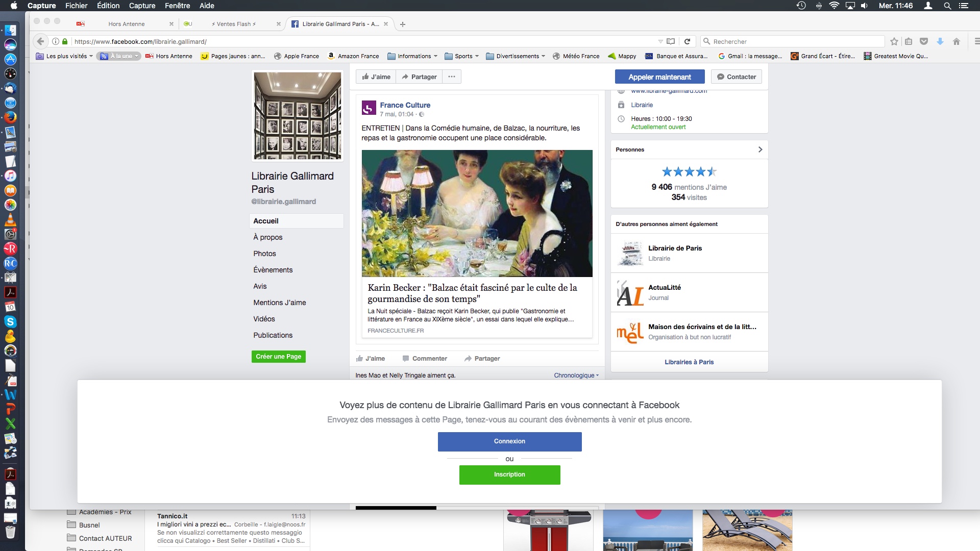Open Spotlight search in menu bar

[x=947, y=6]
